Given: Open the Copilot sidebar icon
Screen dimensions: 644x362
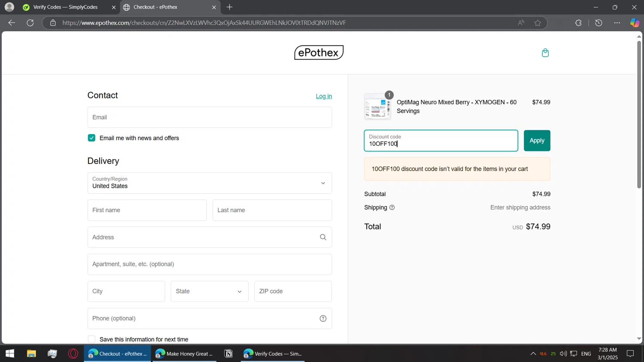Looking at the screenshot, I should pyautogui.click(x=635, y=23).
